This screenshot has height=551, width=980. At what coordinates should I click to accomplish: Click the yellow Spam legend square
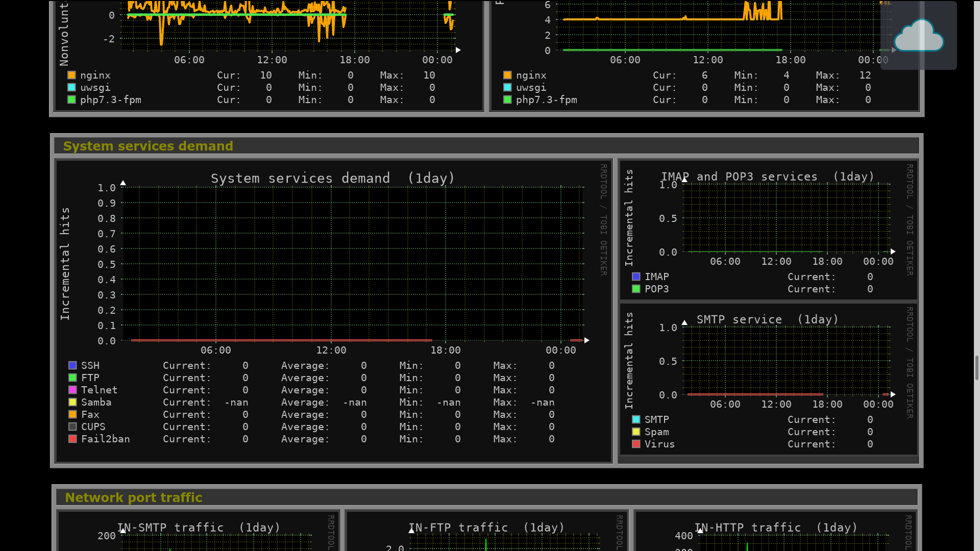click(636, 432)
